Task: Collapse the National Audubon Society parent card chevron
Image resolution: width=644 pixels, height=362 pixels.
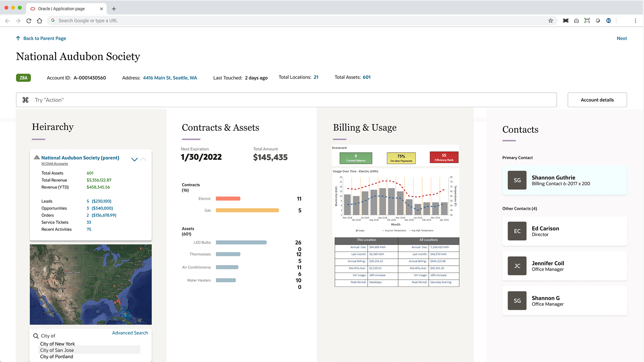Action: (x=135, y=159)
